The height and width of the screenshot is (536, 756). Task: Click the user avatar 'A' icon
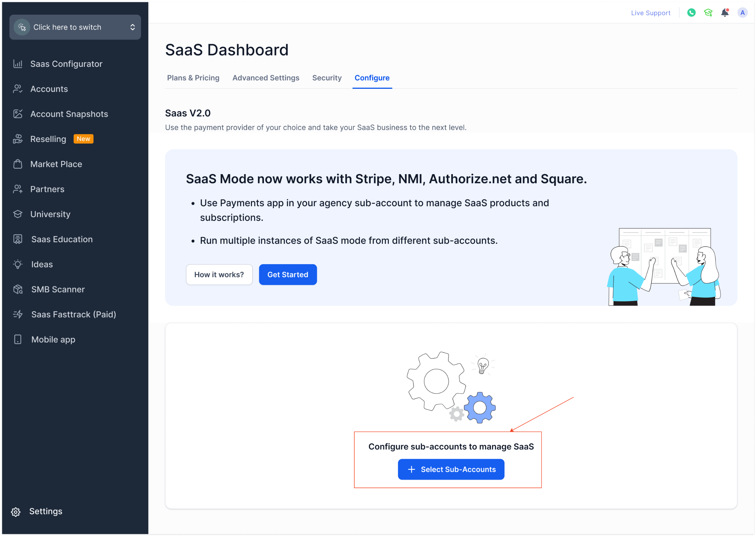pyautogui.click(x=742, y=12)
